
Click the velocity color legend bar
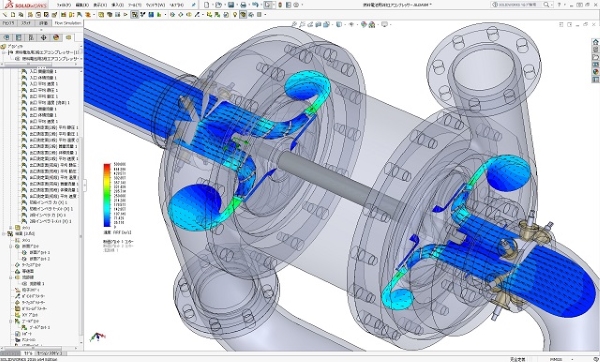coord(107,195)
